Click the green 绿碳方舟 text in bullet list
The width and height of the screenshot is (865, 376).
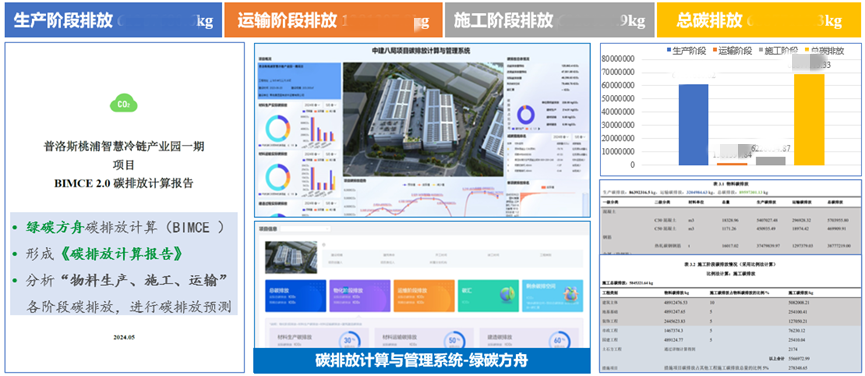(x=55, y=227)
